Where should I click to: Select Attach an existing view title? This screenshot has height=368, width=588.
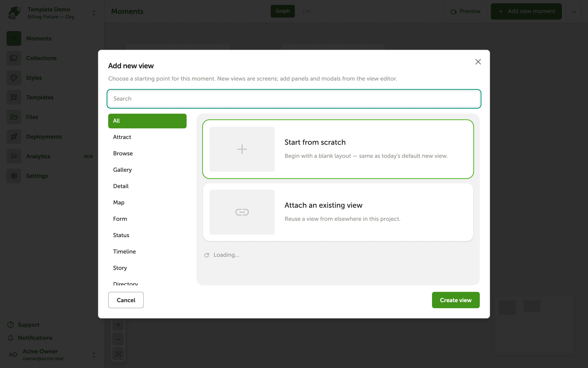tap(323, 205)
